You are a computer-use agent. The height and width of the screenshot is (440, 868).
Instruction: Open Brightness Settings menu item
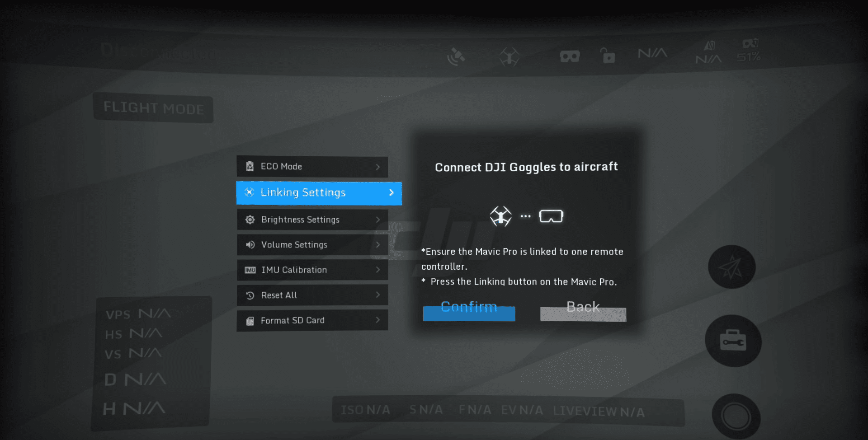coord(312,220)
